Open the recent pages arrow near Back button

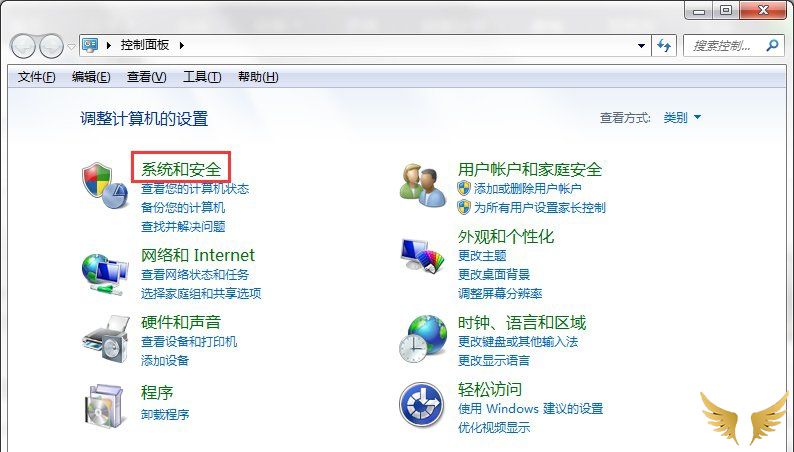[x=71, y=47]
